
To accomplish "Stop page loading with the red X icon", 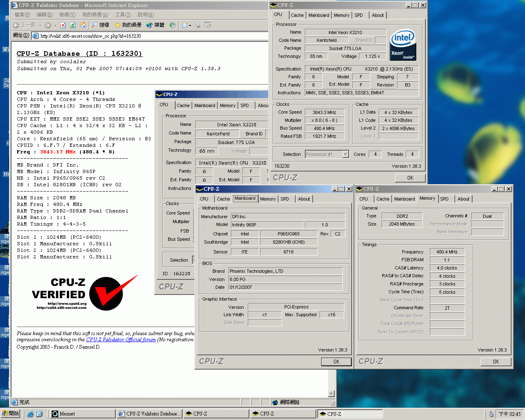I will (63, 25).
